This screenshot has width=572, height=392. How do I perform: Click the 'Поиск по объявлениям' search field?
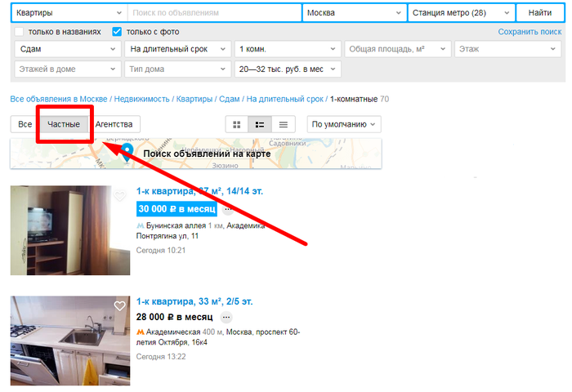(x=214, y=13)
